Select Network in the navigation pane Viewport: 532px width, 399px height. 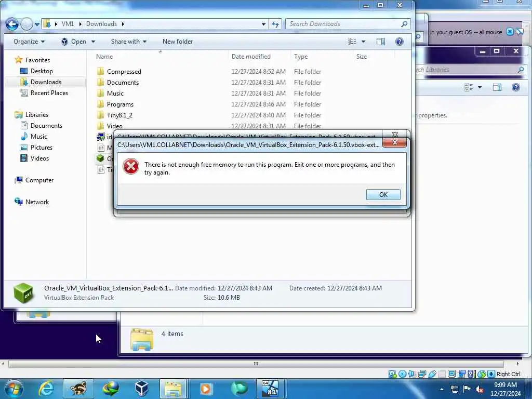37,202
